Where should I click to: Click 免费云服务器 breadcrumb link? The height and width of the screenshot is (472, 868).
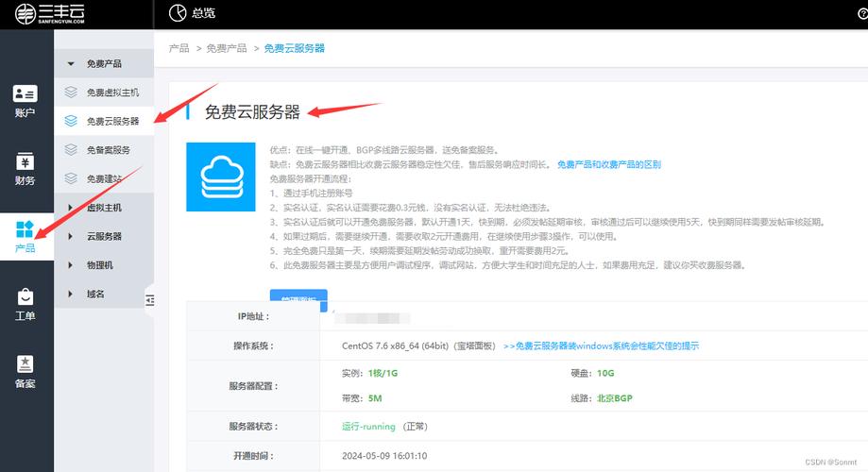[294, 48]
